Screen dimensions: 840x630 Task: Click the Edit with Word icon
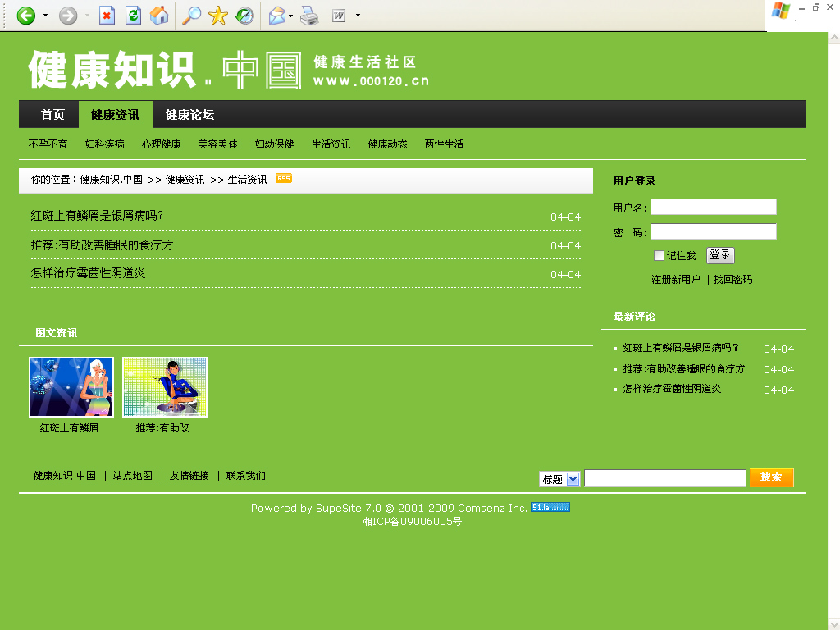(x=339, y=16)
